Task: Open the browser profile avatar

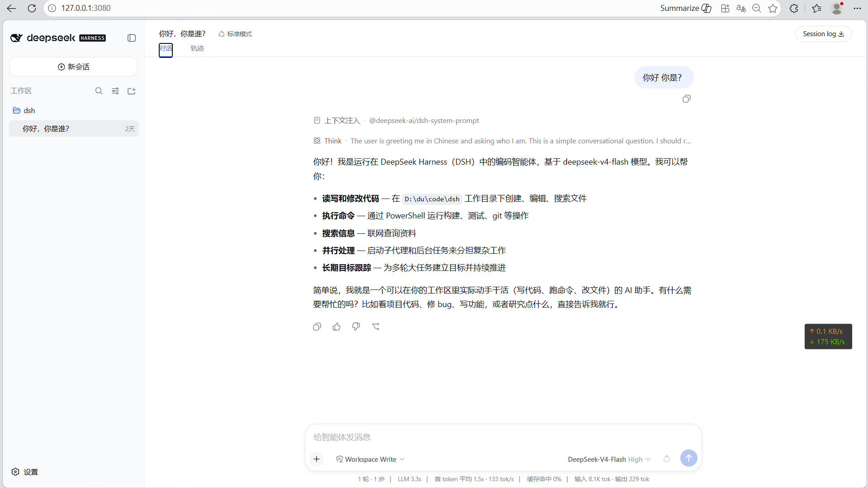Action: pos(837,8)
